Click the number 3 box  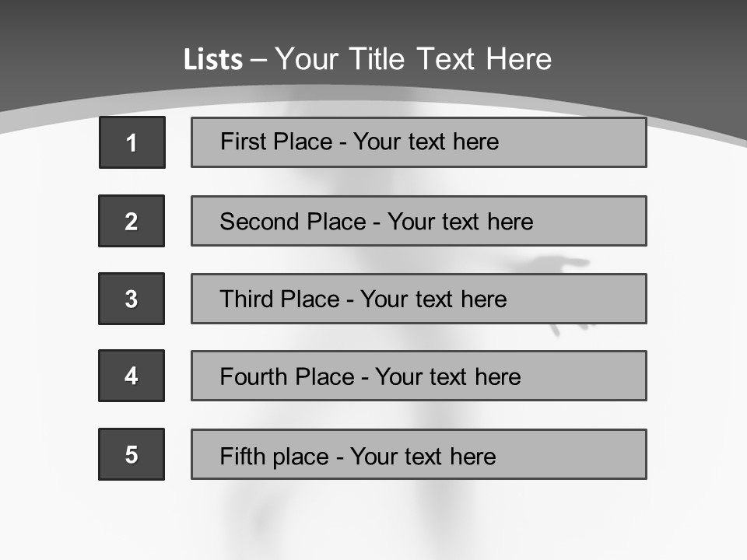pyautogui.click(x=132, y=299)
